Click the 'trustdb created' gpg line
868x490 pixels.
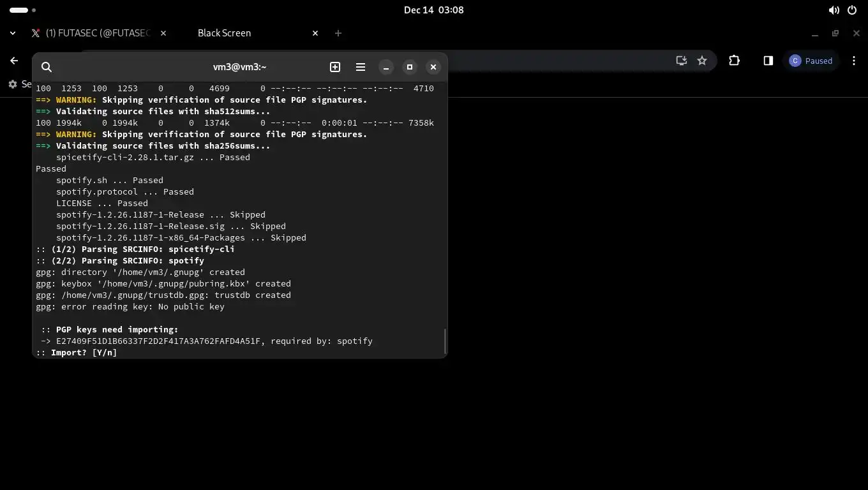[x=163, y=295]
